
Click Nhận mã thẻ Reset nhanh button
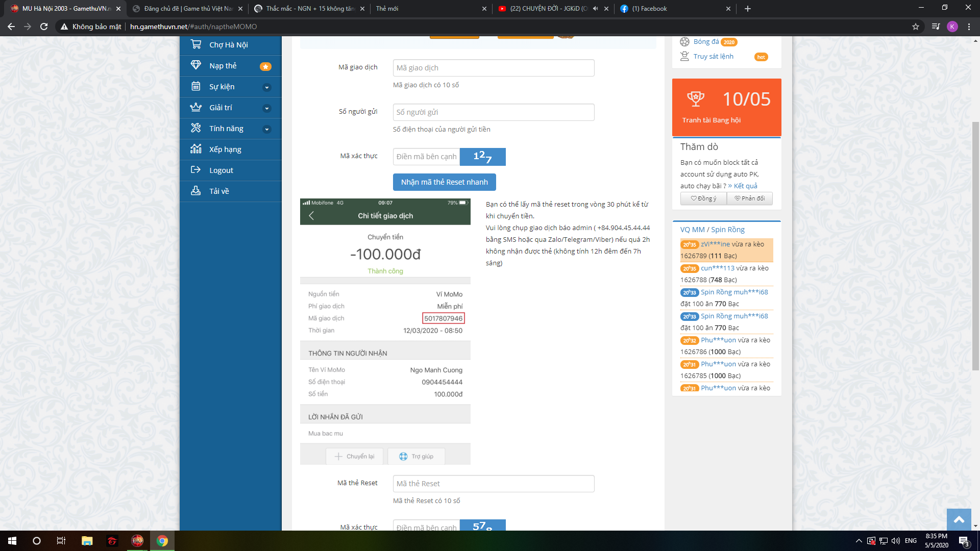click(444, 182)
